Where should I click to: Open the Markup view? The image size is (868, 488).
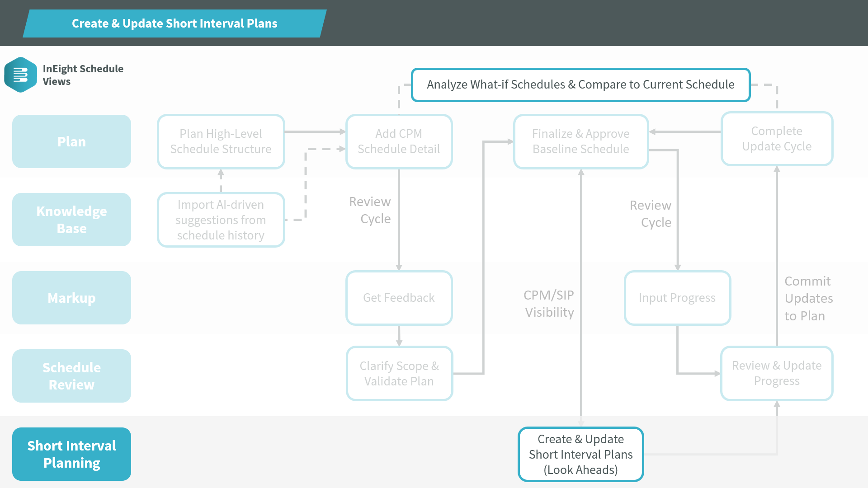pos(71,298)
